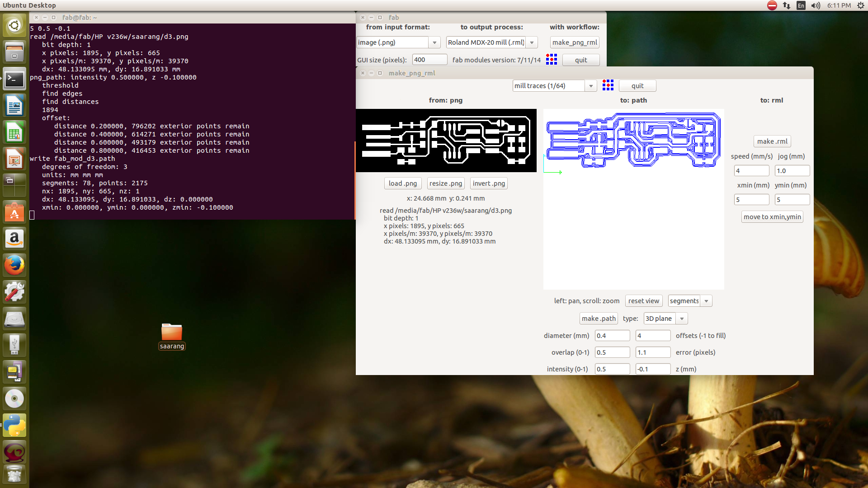The width and height of the screenshot is (868, 488).
Task: Open the system power gear menu
Action: tap(861, 5)
